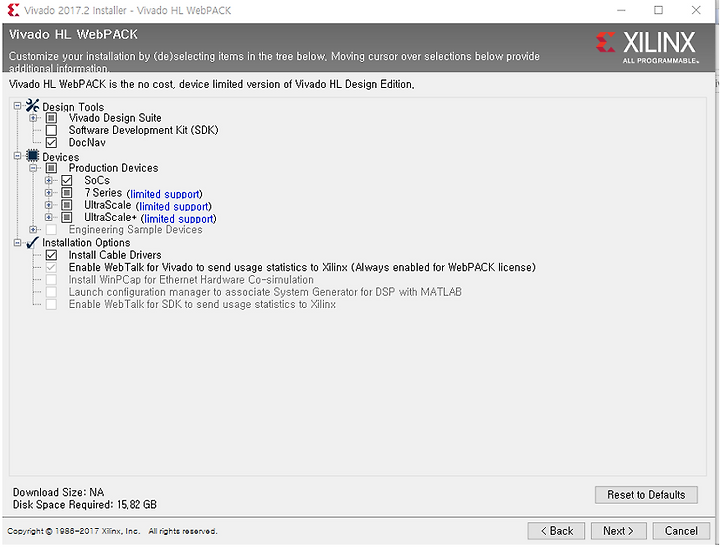This screenshot has height=549, width=720.
Task: Select the Install Cable Drivers label
Action: point(115,255)
